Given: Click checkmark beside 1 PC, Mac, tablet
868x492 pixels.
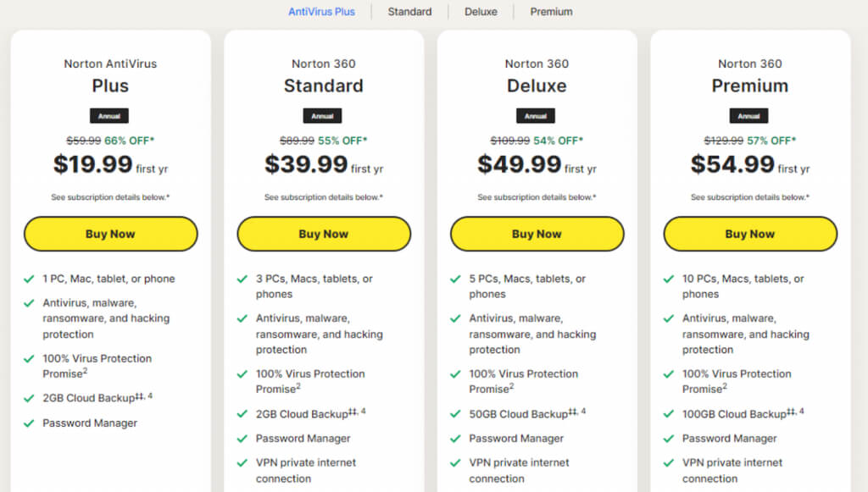Looking at the screenshot, I should (x=29, y=279).
